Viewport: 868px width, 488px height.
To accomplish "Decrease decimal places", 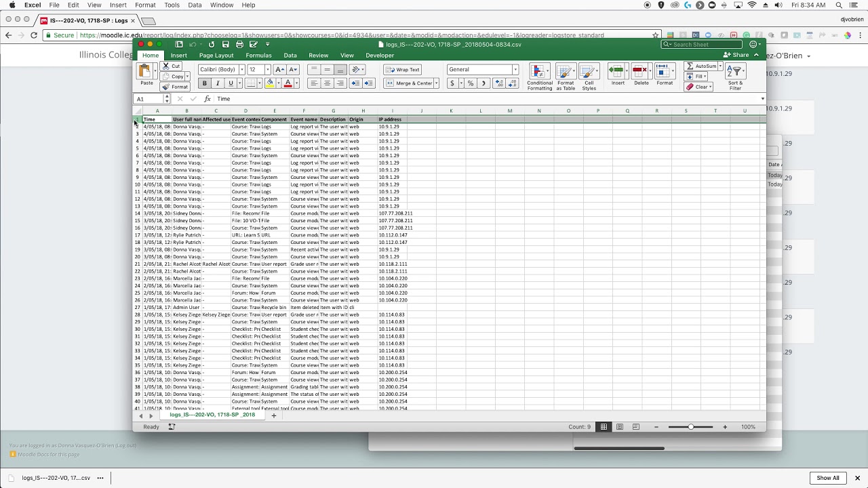I will tap(512, 83).
